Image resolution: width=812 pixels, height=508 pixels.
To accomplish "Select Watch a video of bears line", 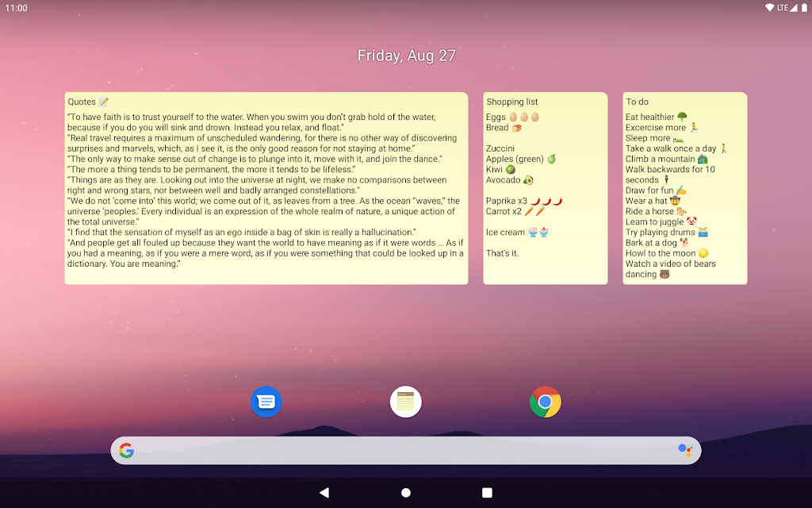I will tap(671, 264).
